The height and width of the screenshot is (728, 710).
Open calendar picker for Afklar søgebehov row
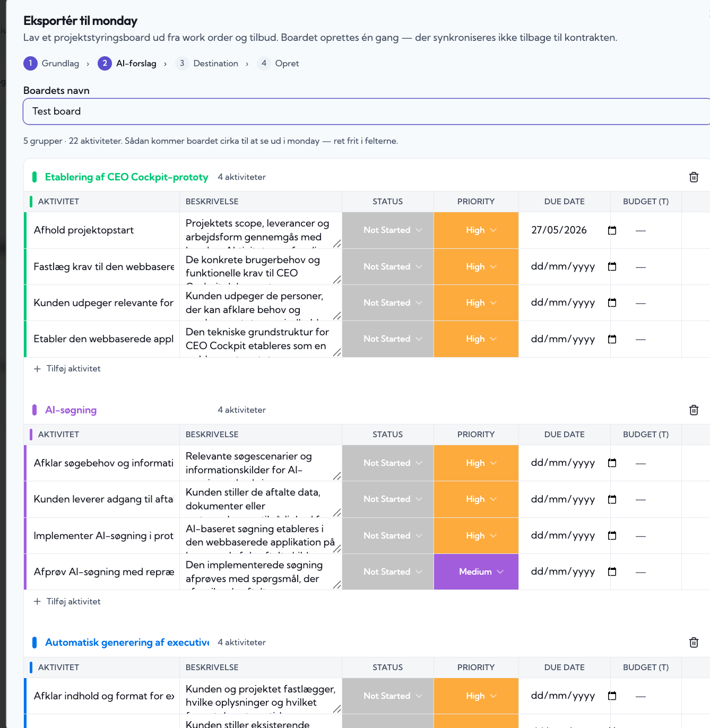pyautogui.click(x=612, y=463)
